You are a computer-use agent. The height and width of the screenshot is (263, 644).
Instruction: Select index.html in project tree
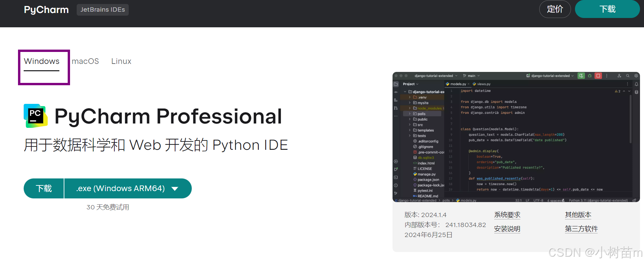pos(424,163)
